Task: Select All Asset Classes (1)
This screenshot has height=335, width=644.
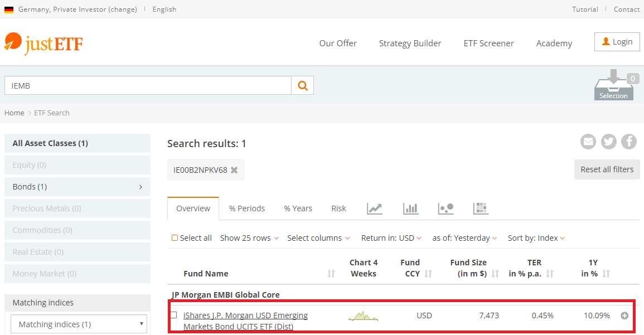Action: point(77,143)
